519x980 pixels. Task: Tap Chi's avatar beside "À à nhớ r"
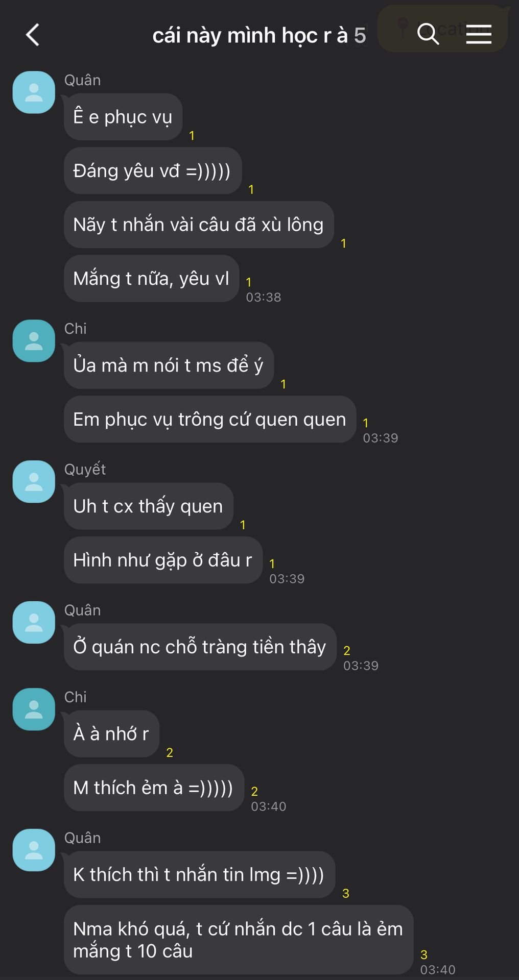point(34,709)
